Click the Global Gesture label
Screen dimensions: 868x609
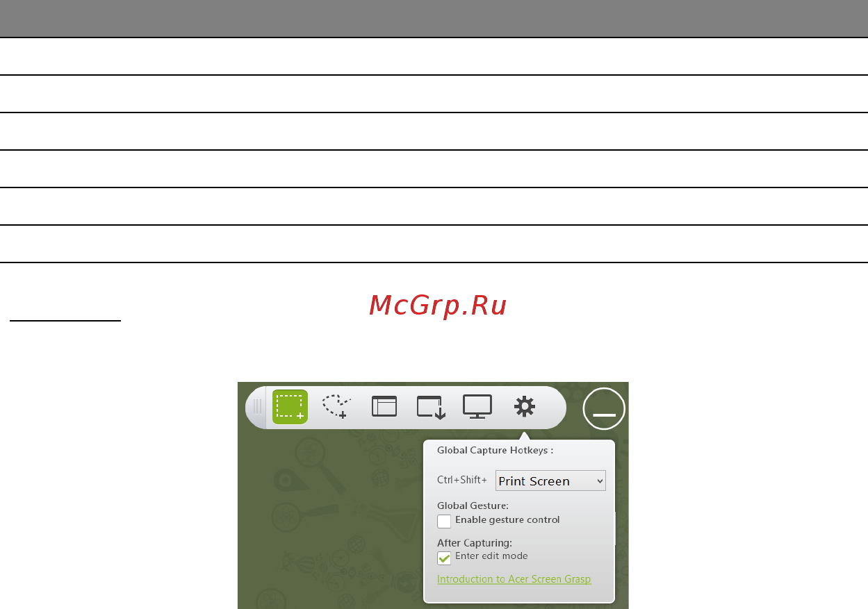pyautogui.click(x=473, y=506)
